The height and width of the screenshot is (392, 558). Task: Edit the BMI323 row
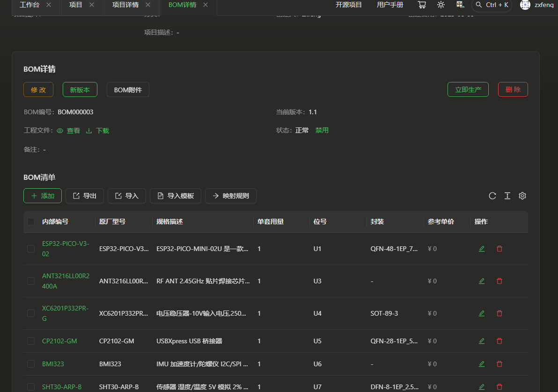482,364
